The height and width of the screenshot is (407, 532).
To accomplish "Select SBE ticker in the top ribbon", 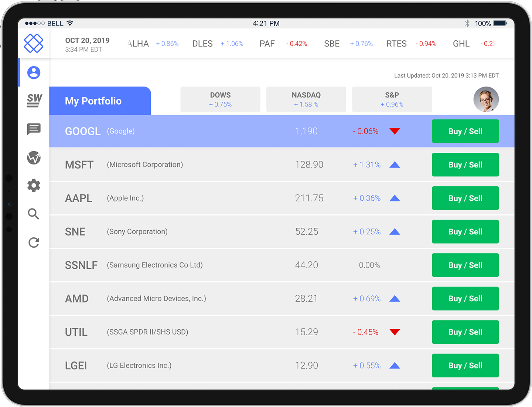I will (x=332, y=44).
